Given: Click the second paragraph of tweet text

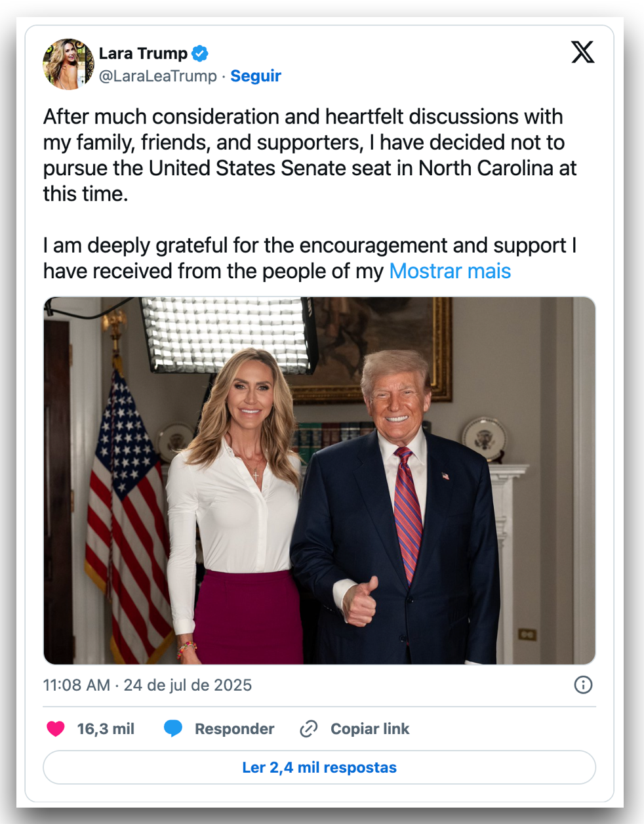Looking at the screenshot, I should 310,258.
